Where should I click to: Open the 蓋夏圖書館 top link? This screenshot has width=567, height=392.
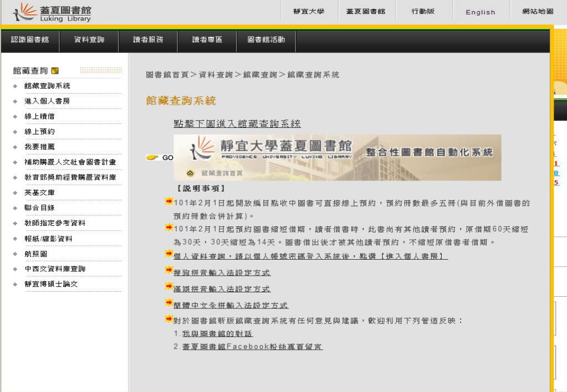[366, 12]
